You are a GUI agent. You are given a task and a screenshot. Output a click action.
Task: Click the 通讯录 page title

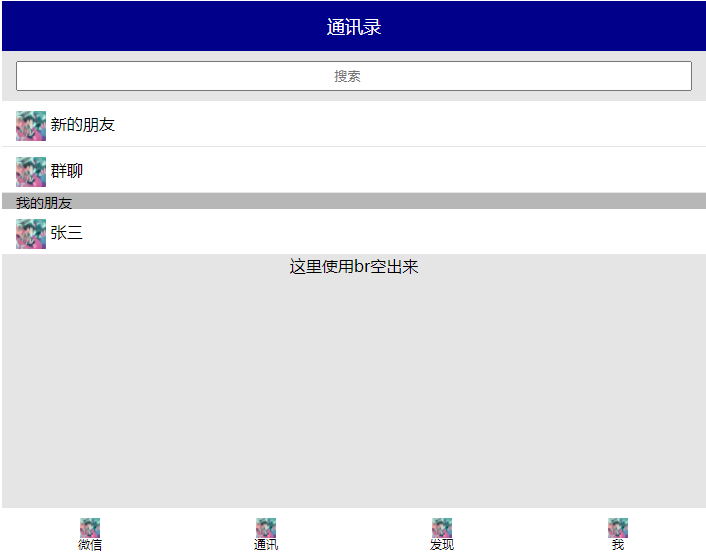coord(353,27)
